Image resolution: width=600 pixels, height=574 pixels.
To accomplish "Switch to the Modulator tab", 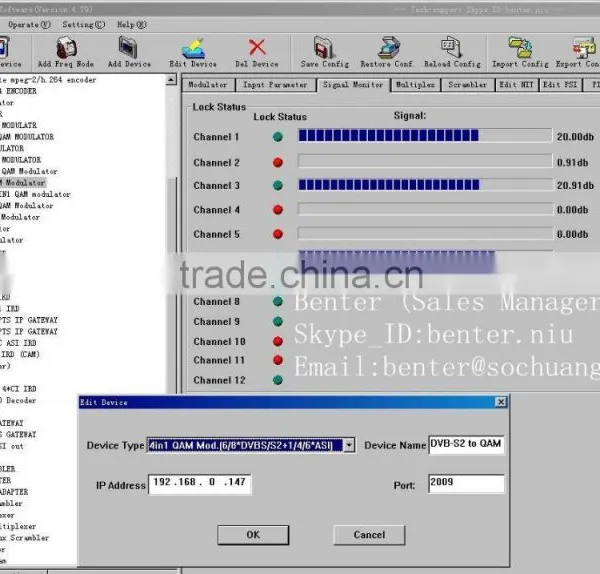I will click(x=208, y=85).
